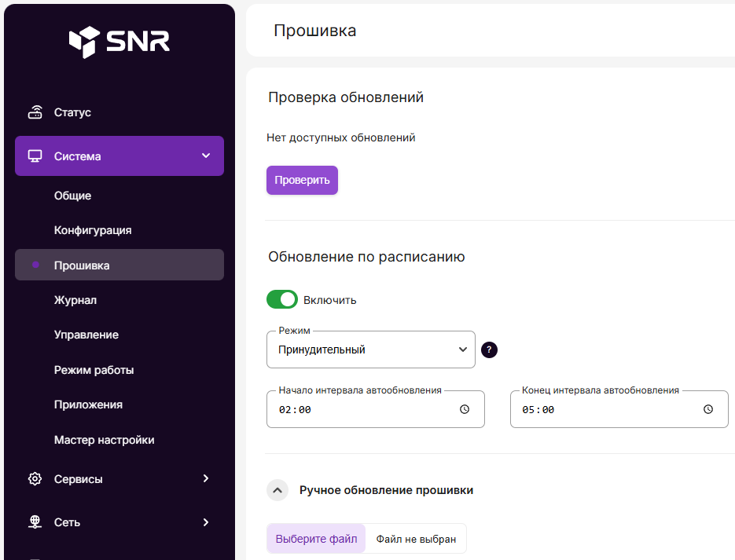Click the gear Services icon

pyautogui.click(x=35, y=478)
